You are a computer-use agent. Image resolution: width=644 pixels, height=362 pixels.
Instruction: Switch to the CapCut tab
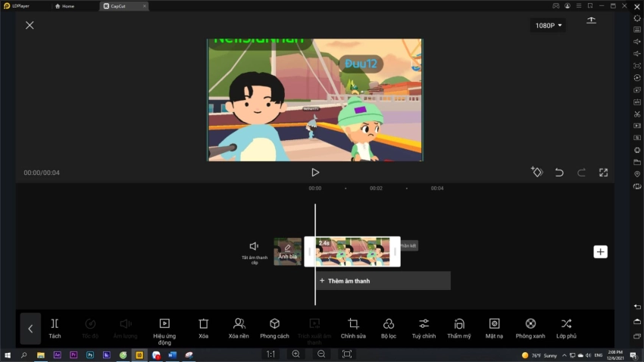point(121,6)
